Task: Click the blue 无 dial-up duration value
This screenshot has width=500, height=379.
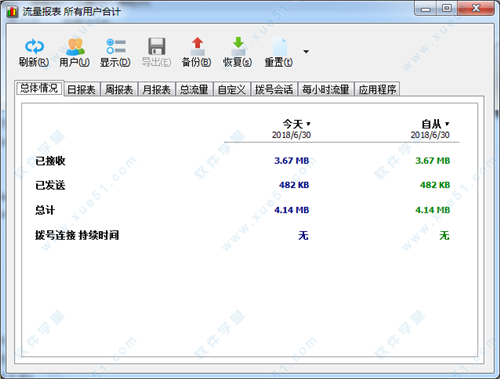Action: (303, 236)
